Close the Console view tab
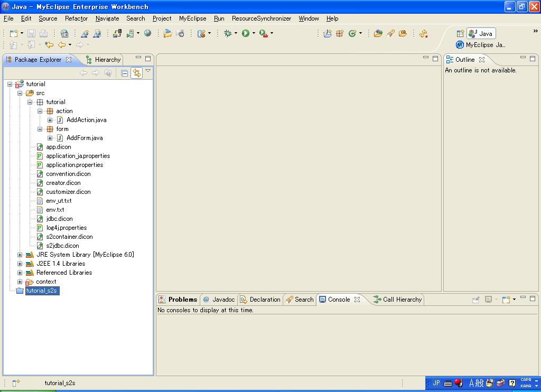Viewport: 541px width, 392px height. click(x=357, y=300)
